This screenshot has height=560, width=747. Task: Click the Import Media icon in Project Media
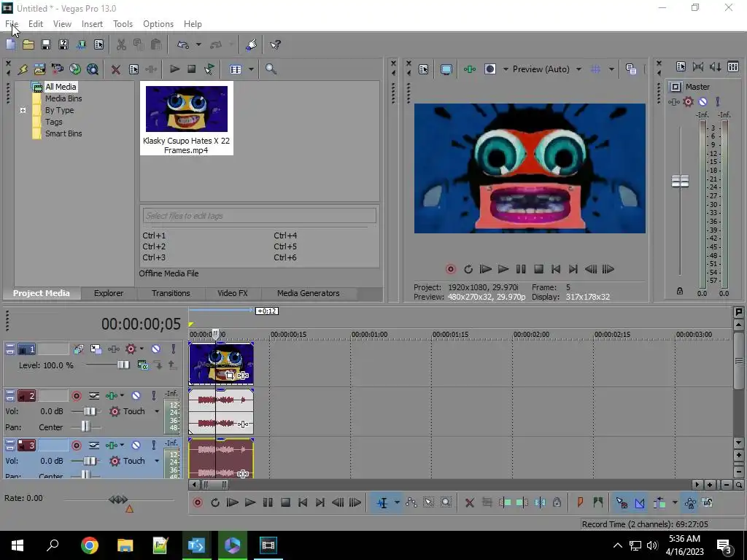(x=39, y=69)
